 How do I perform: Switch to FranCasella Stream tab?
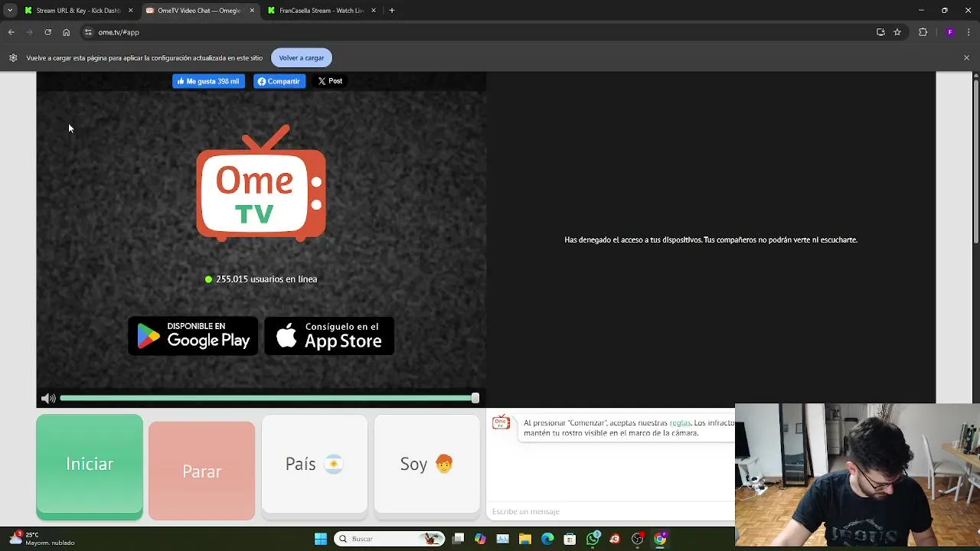click(321, 11)
